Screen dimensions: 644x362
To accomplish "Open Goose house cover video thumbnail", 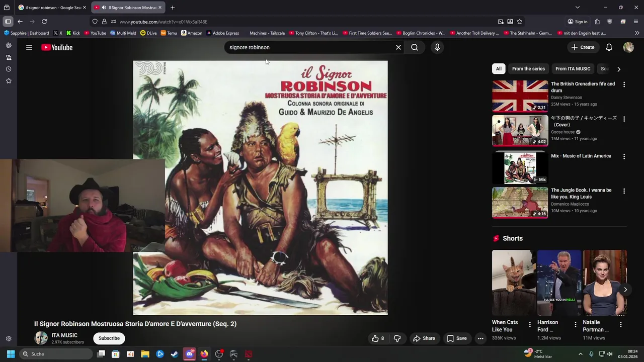I will coord(520,131).
